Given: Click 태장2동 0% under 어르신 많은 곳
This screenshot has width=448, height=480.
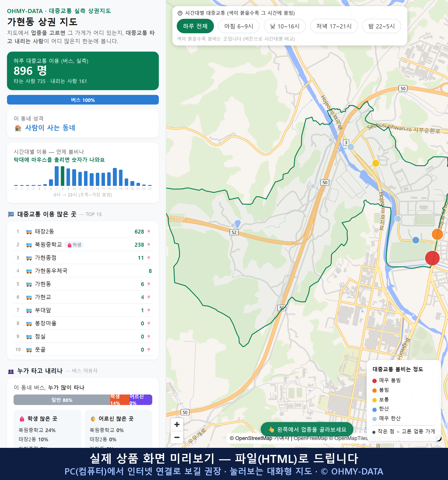Looking at the screenshot, I should click(x=103, y=439).
